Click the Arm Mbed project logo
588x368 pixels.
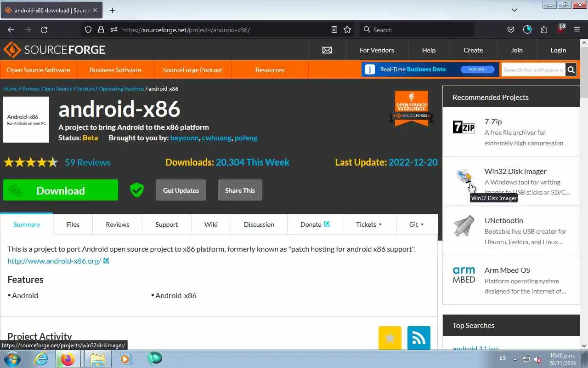(x=464, y=275)
